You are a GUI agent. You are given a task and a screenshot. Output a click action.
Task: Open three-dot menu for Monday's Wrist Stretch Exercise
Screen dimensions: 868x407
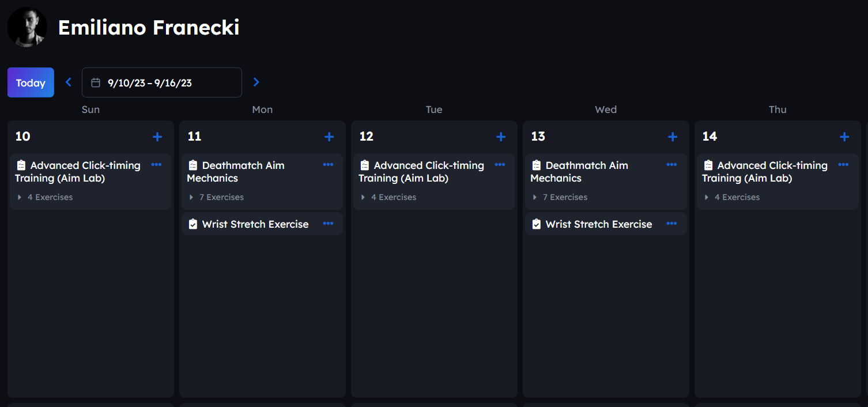(x=328, y=224)
